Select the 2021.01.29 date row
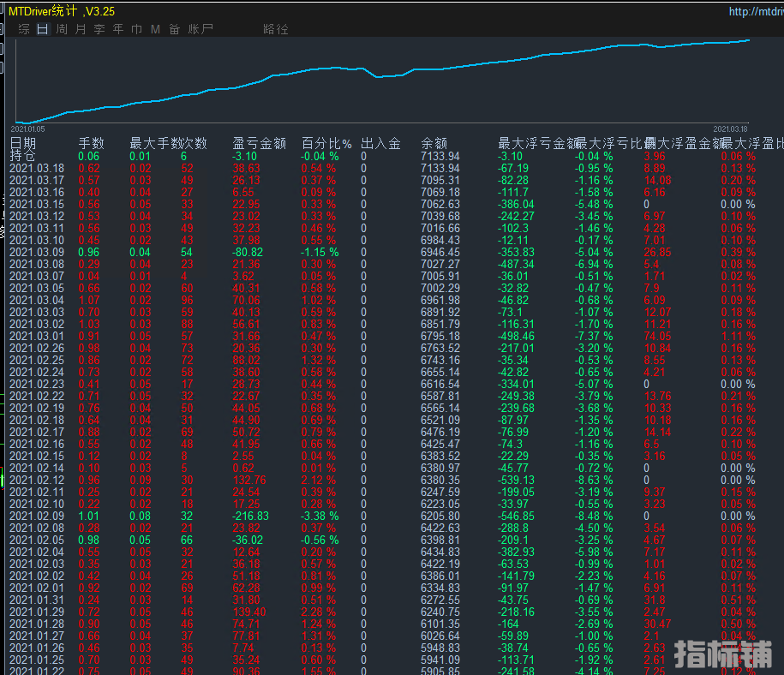 tap(37, 612)
